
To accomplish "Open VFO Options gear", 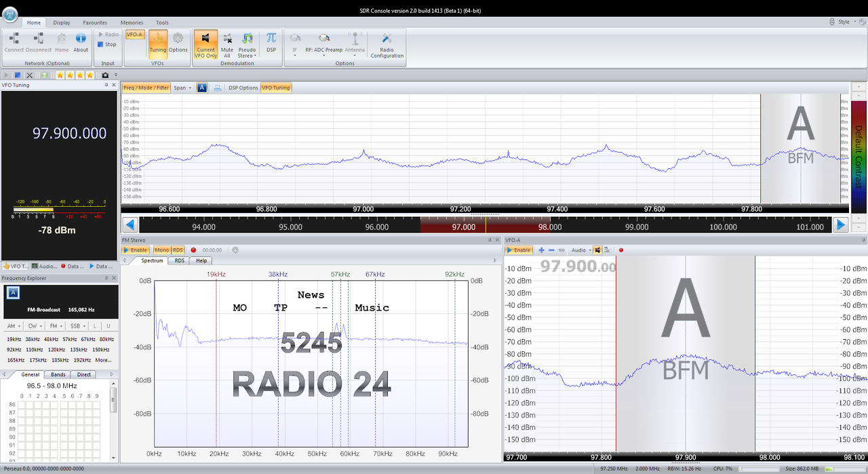I will click(178, 43).
